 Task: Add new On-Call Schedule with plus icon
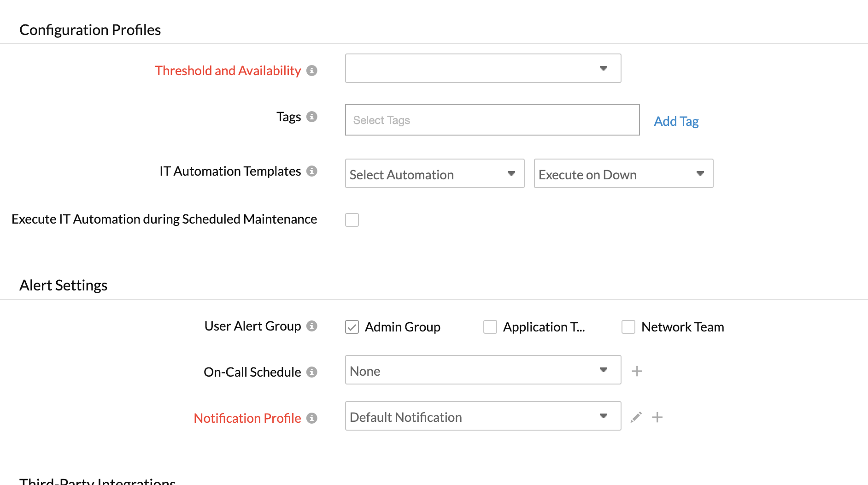[x=637, y=371]
